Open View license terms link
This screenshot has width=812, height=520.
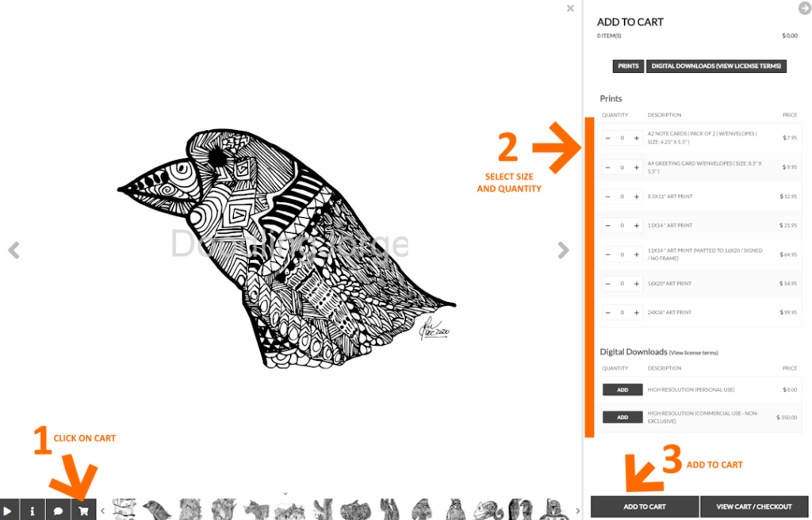point(694,353)
